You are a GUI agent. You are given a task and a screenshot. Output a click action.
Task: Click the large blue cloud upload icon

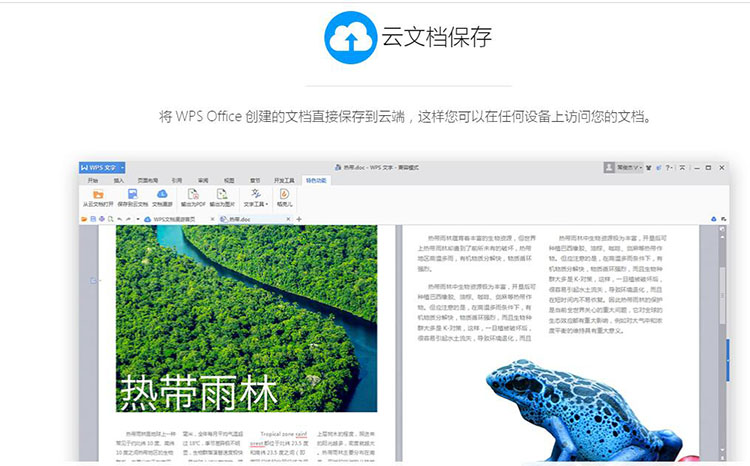(351, 38)
